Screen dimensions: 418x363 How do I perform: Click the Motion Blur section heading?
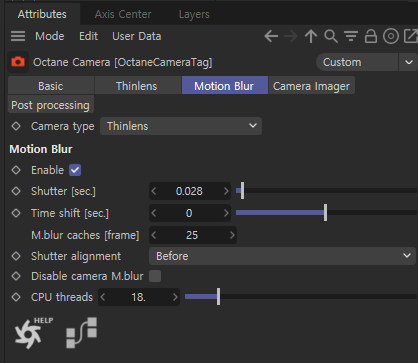click(x=41, y=149)
